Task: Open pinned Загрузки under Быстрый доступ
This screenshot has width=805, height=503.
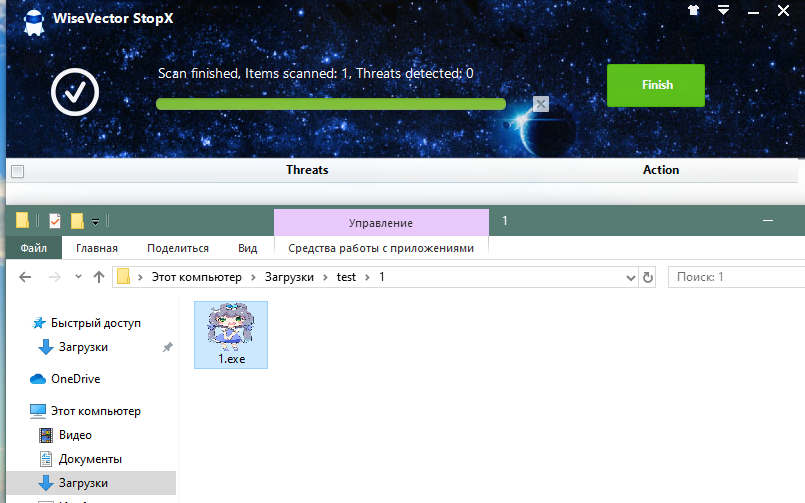Action: pyautogui.click(x=83, y=347)
